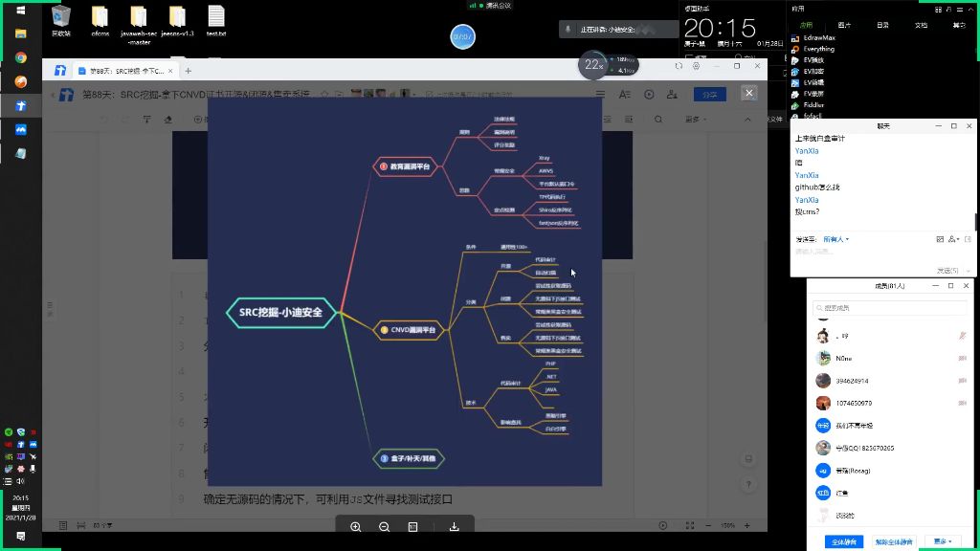Click the refresh icon in window title bar
980x551 pixels.
[679, 66]
